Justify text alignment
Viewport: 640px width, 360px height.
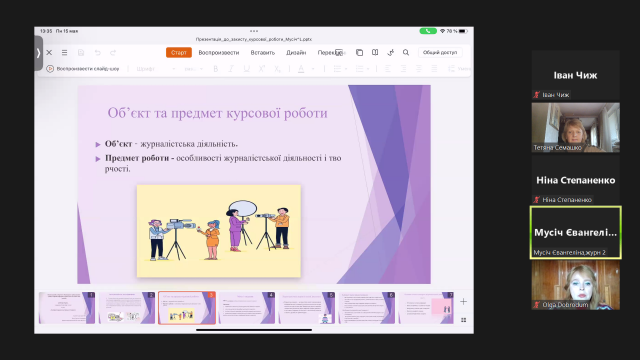click(434, 69)
